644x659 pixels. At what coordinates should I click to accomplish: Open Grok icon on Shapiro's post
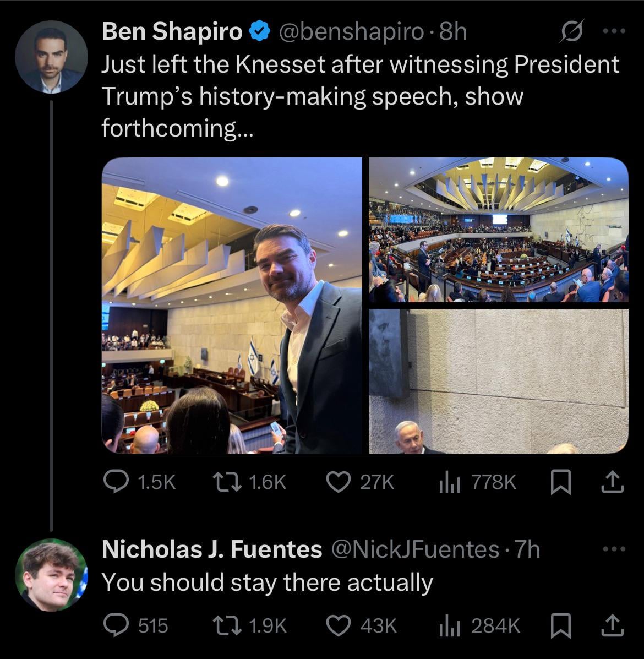[570, 32]
